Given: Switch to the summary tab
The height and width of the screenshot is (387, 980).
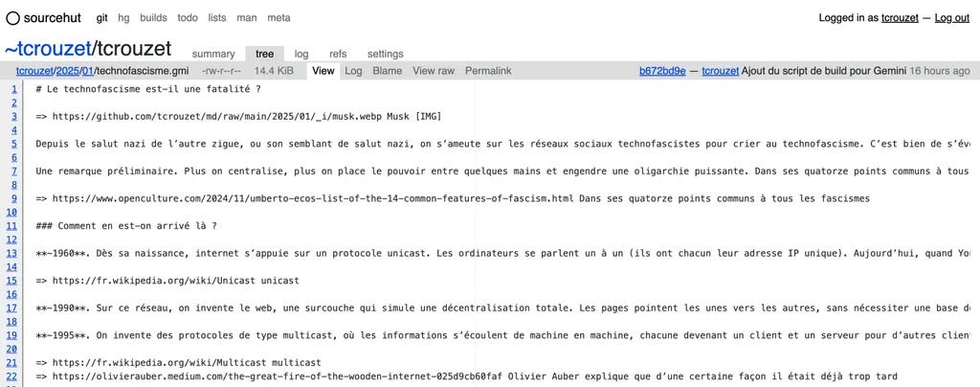Looking at the screenshot, I should point(213,55).
